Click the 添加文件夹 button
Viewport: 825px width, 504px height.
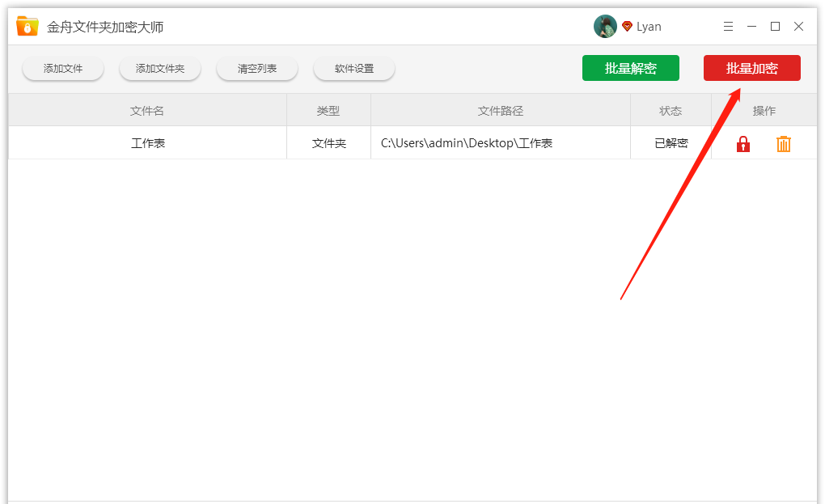point(160,69)
